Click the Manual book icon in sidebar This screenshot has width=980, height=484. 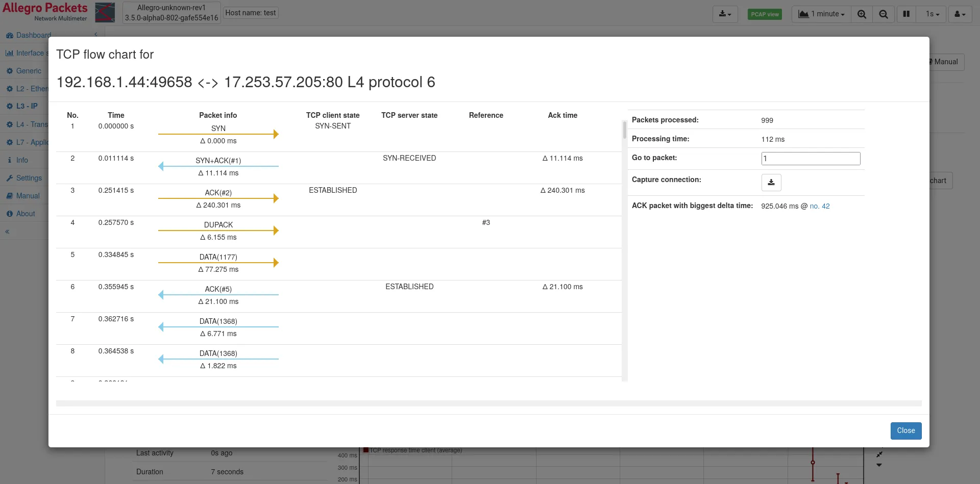(x=9, y=196)
